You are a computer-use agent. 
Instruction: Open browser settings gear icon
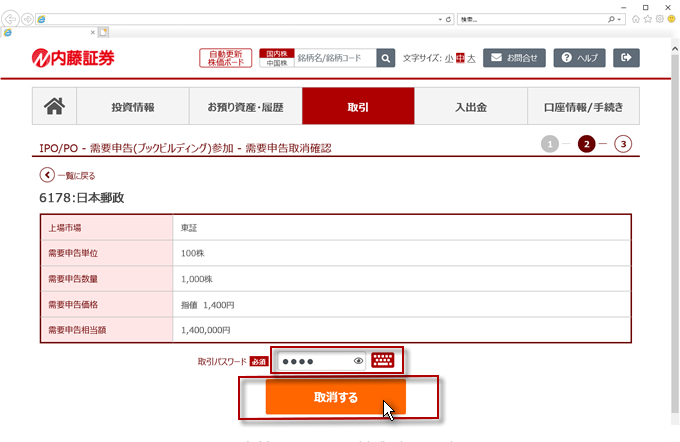(660, 19)
